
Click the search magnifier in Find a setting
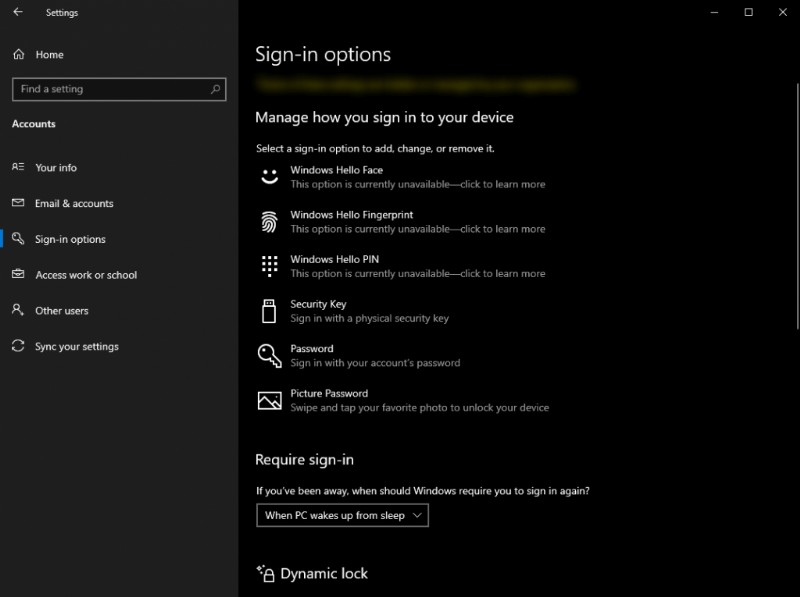(x=214, y=89)
